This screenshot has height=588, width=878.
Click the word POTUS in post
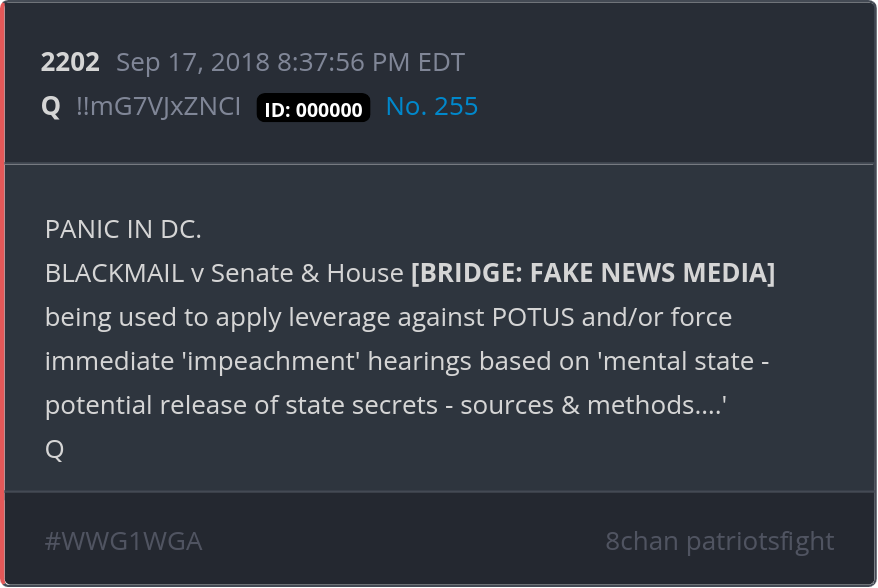pyautogui.click(x=533, y=317)
